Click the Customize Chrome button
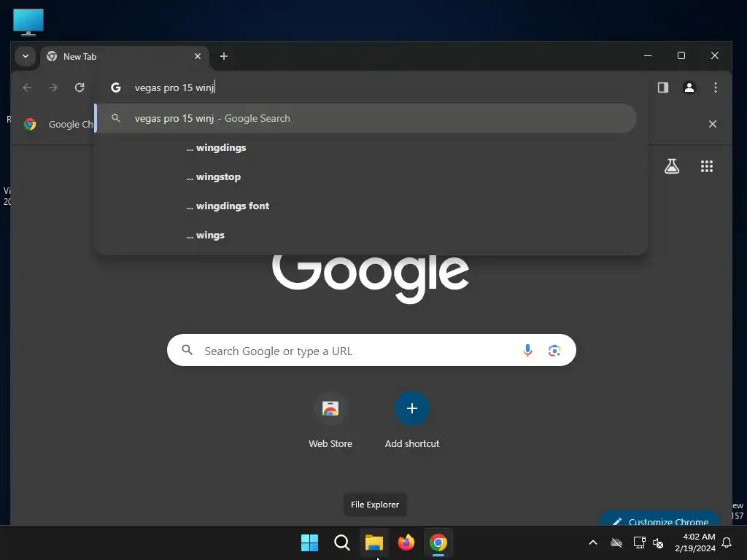747x560 pixels. 659,519
